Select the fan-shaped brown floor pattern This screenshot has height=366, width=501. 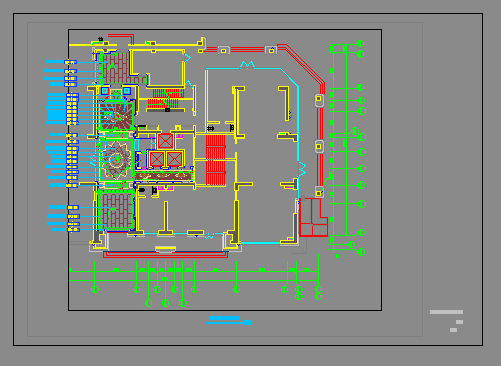click(116, 115)
